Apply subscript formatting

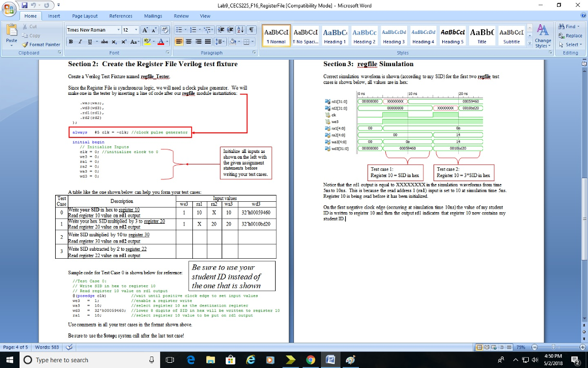pos(114,41)
